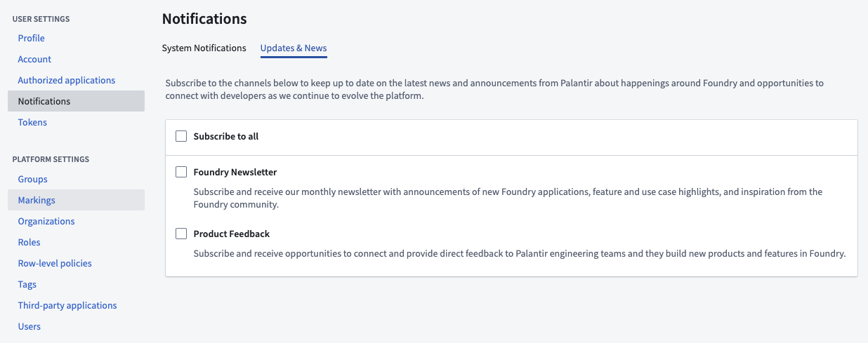868x343 pixels.
Task: Go to the Users page
Action: click(x=29, y=326)
